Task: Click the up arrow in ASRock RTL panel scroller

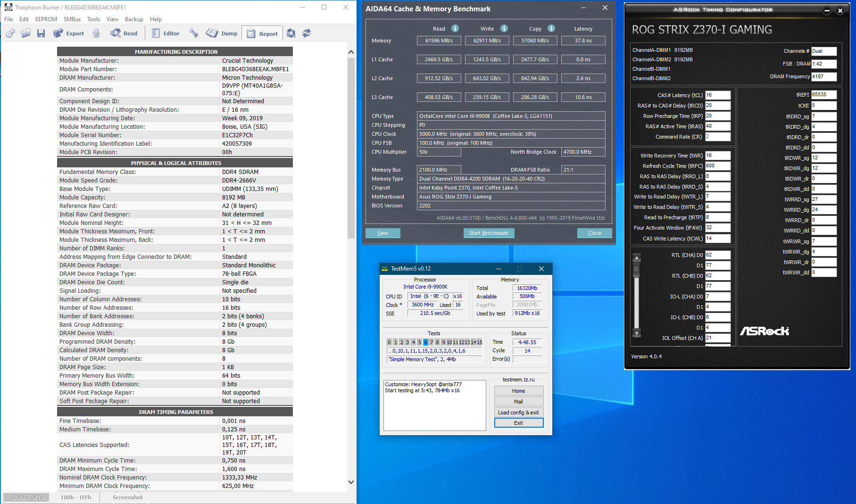Action: click(637, 258)
